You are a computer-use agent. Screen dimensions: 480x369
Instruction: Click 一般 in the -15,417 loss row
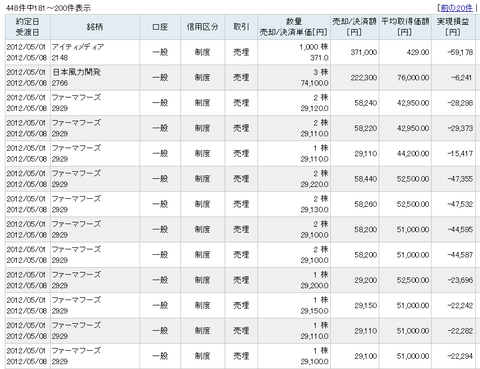coord(160,154)
